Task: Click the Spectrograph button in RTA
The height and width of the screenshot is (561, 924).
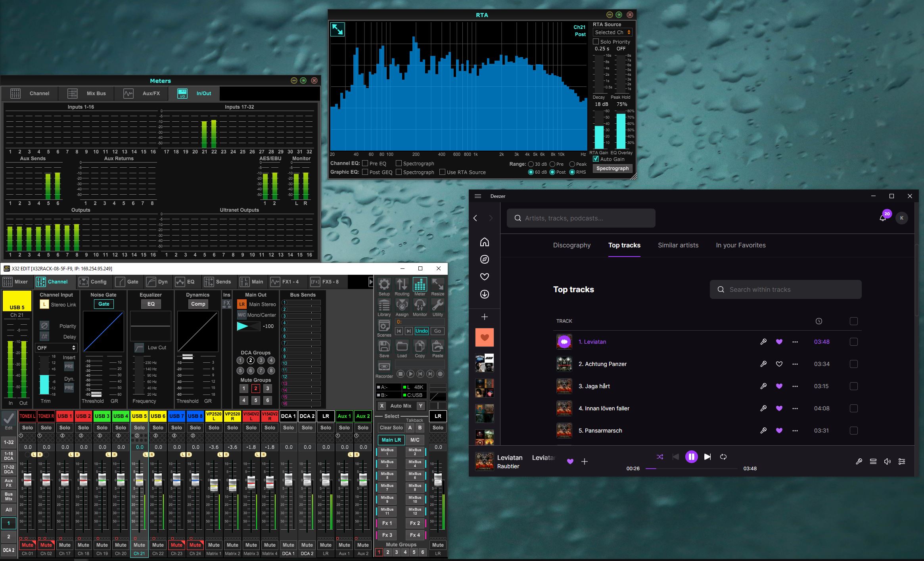Action: coord(612,168)
